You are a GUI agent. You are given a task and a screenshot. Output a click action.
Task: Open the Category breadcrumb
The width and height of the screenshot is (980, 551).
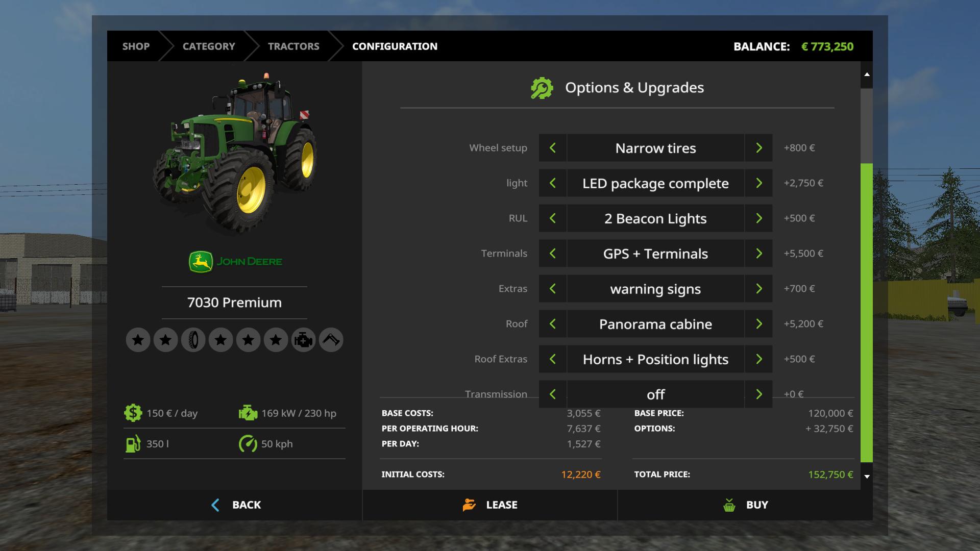tap(209, 46)
